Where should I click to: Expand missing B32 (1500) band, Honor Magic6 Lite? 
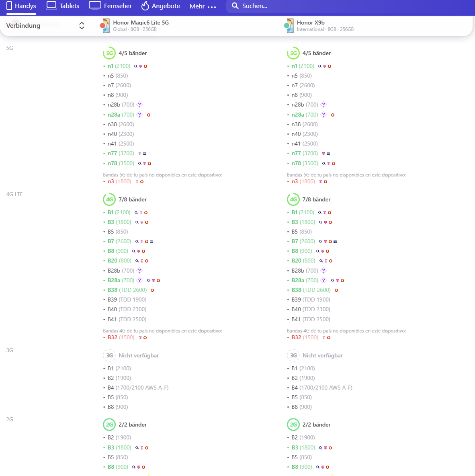click(x=121, y=338)
